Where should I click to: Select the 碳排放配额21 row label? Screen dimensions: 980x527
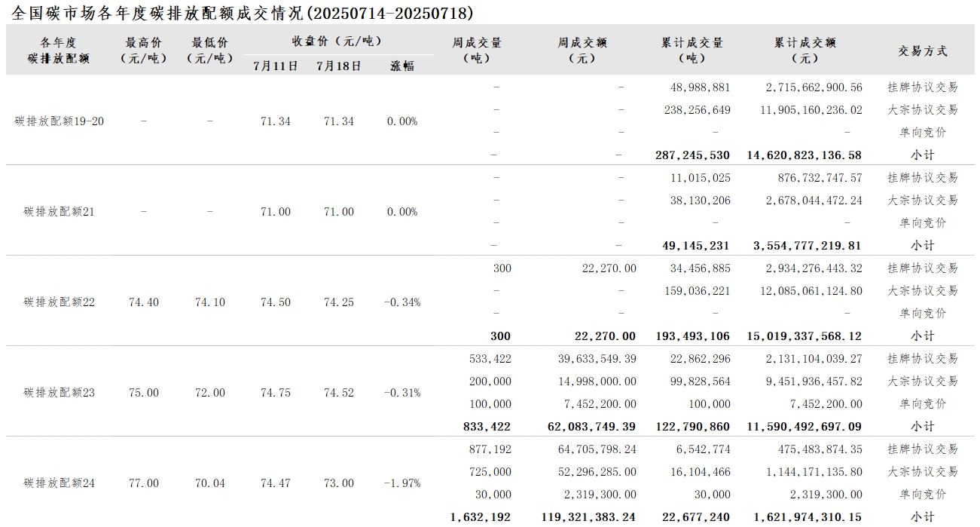[60, 212]
